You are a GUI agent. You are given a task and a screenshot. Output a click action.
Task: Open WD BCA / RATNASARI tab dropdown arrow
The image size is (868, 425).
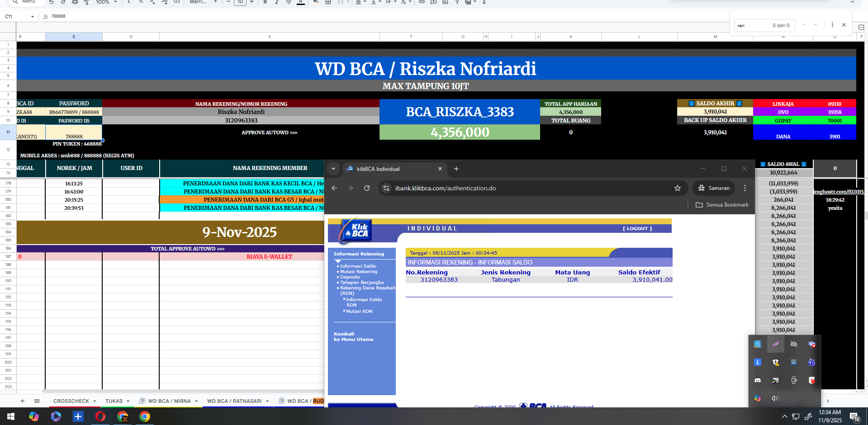(x=267, y=401)
